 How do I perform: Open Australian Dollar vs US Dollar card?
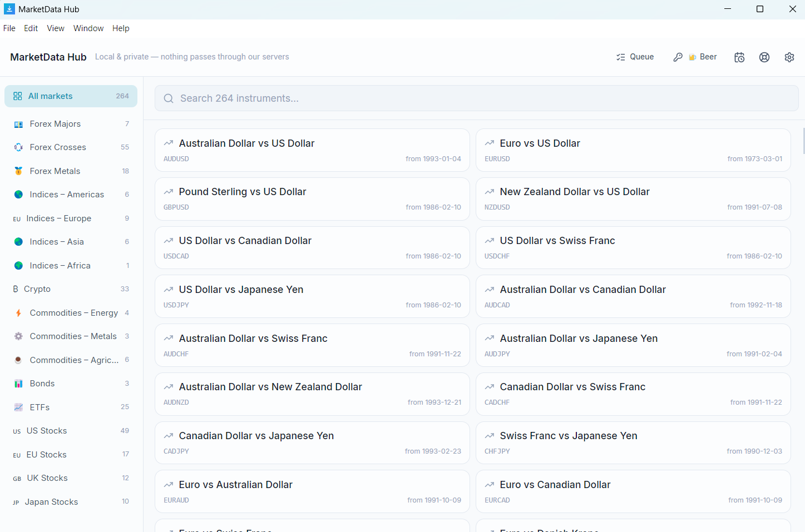tap(312, 150)
